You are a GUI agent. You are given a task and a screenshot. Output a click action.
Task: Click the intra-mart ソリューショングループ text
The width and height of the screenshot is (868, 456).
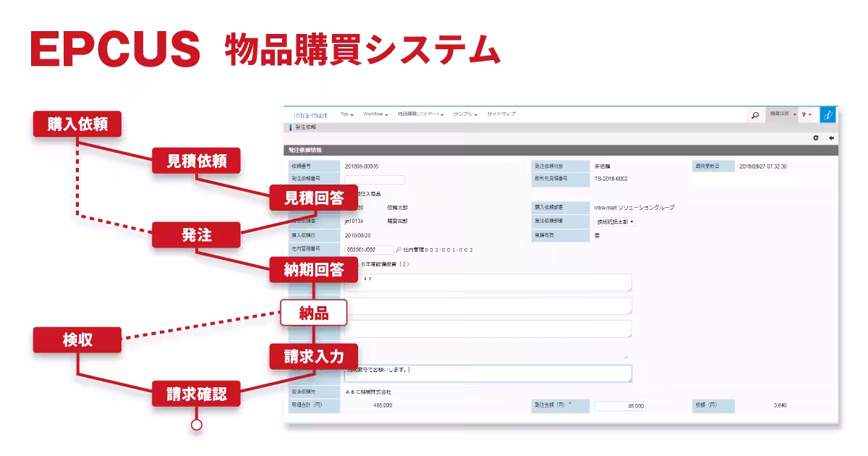[634, 208]
